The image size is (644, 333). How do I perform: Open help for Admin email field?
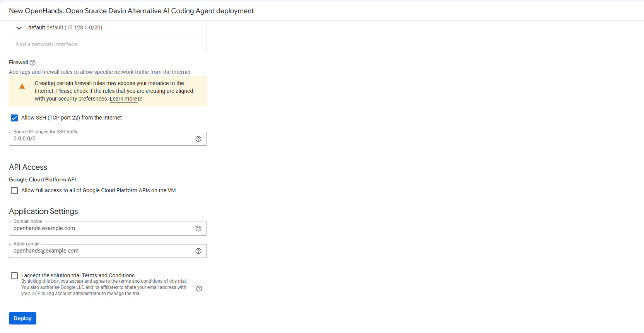pyautogui.click(x=198, y=251)
